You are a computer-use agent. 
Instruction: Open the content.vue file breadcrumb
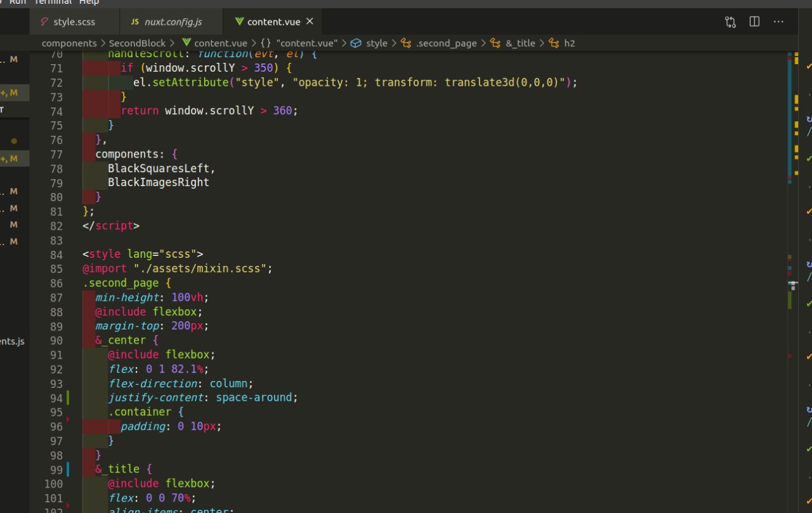pos(214,43)
